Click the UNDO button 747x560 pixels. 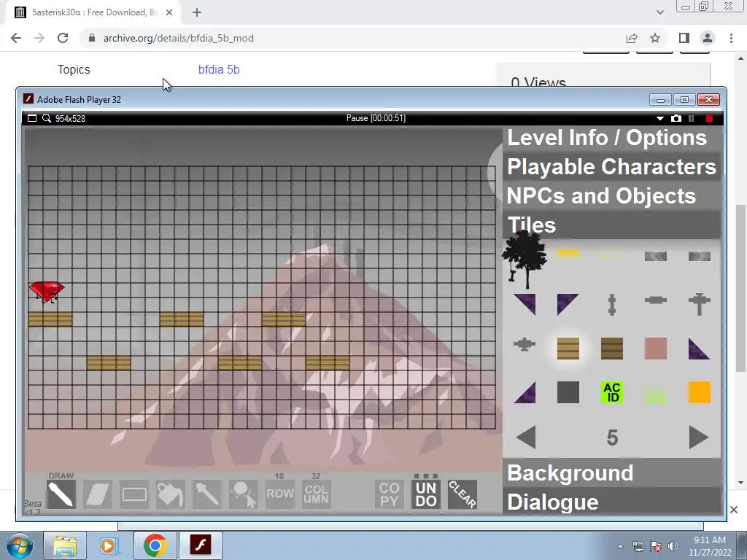point(426,495)
